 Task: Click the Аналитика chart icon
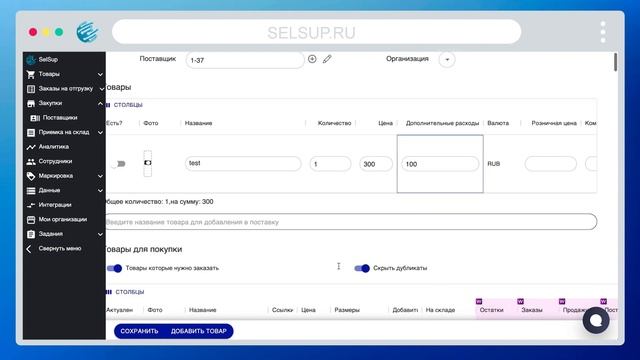point(31,147)
